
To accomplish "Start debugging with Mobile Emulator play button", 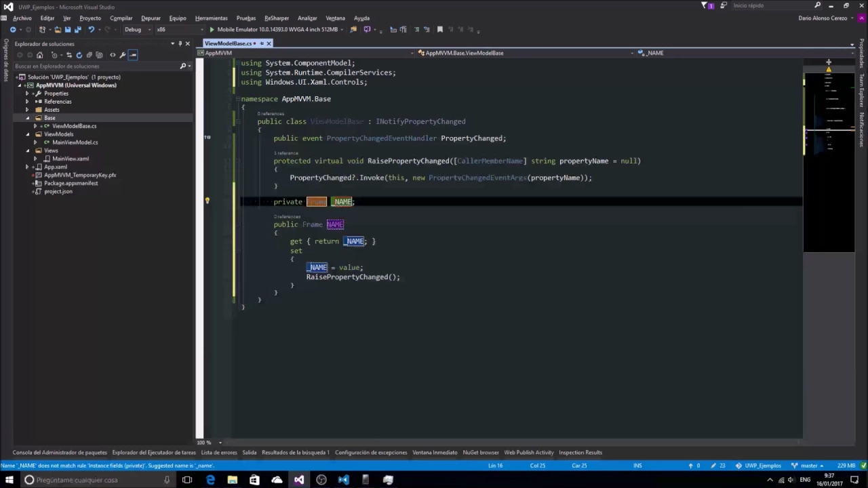I will (212, 30).
